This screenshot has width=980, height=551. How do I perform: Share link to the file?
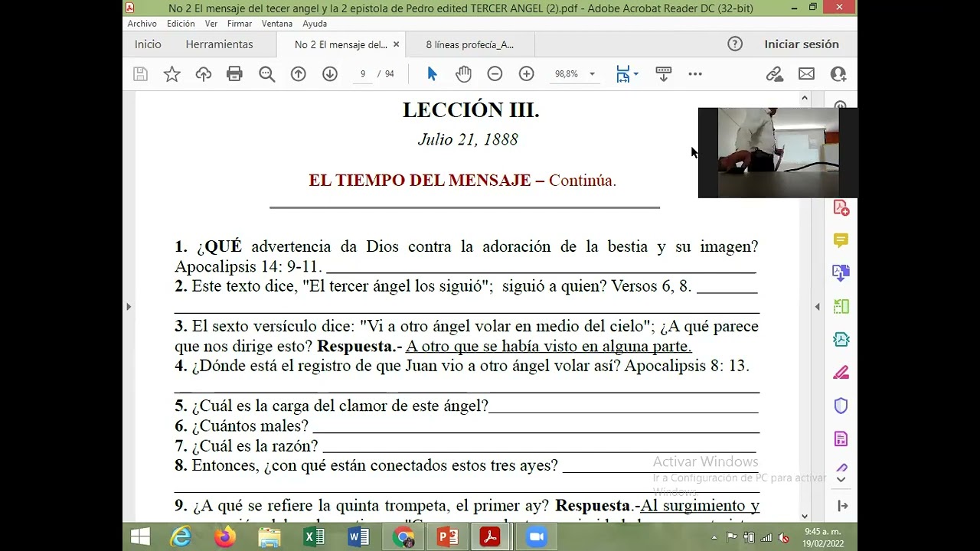click(775, 74)
